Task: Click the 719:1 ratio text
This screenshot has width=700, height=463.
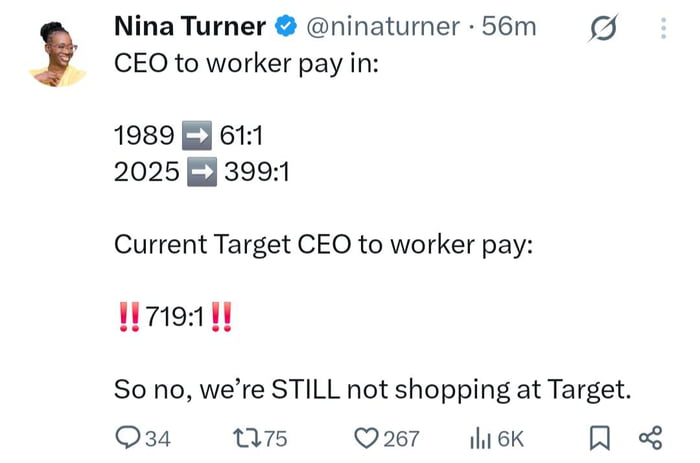Action: pyautogui.click(x=175, y=319)
